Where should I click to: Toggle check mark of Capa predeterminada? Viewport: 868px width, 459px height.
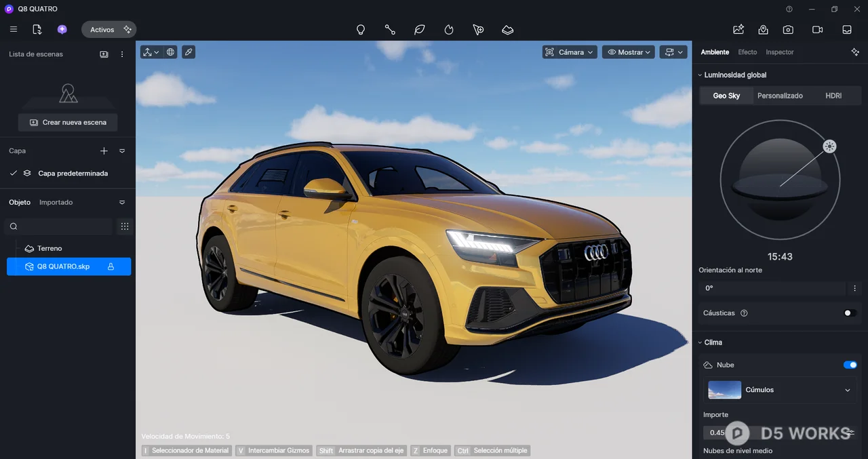tap(13, 173)
